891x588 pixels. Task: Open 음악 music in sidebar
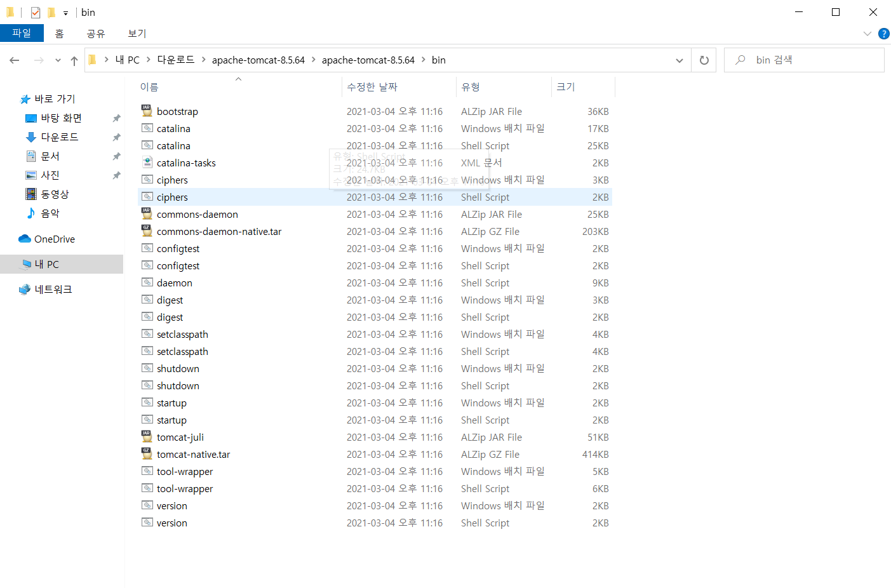tap(43, 213)
